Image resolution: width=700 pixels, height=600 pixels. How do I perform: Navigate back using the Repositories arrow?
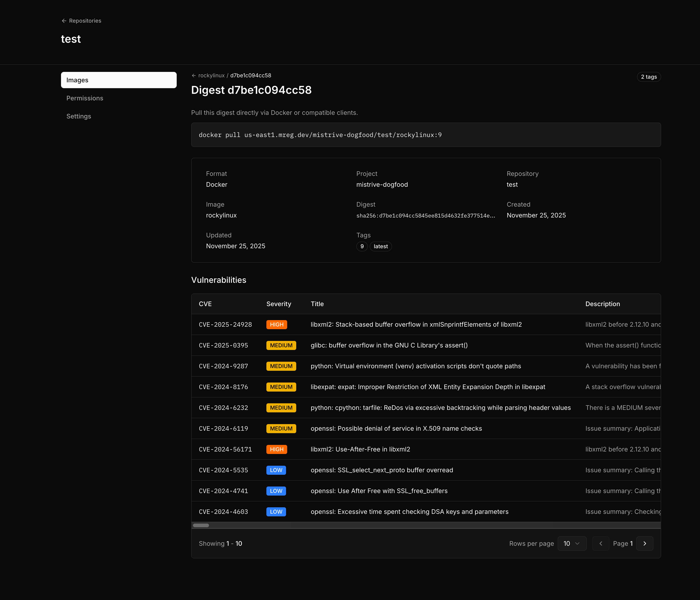(x=64, y=21)
